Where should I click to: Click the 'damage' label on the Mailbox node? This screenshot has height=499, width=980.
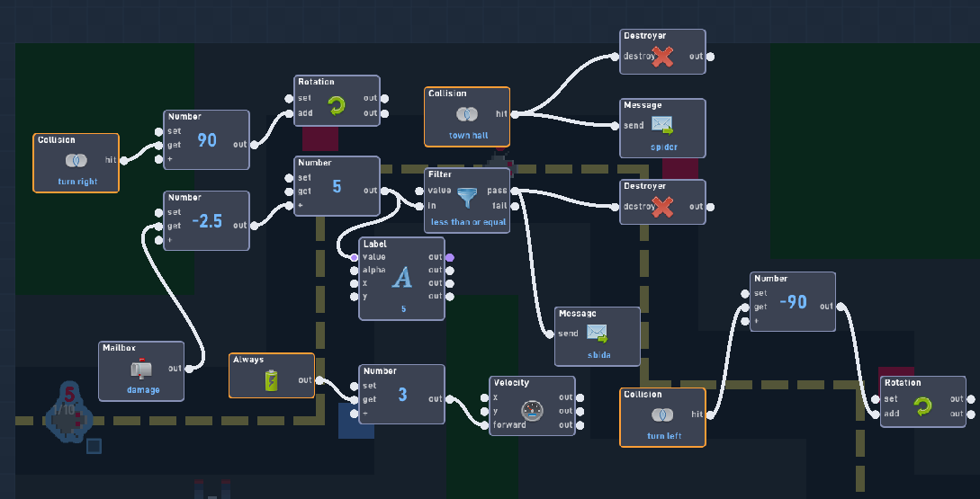pos(143,389)
